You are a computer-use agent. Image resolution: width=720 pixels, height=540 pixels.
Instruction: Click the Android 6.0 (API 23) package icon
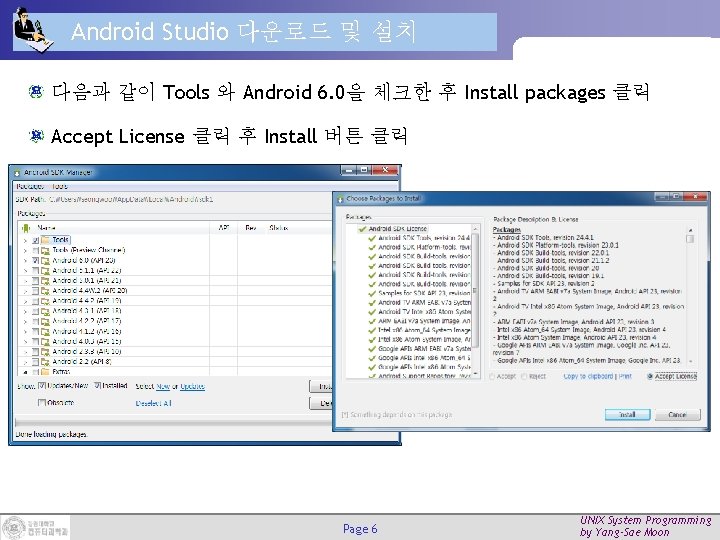click(45, 260)
